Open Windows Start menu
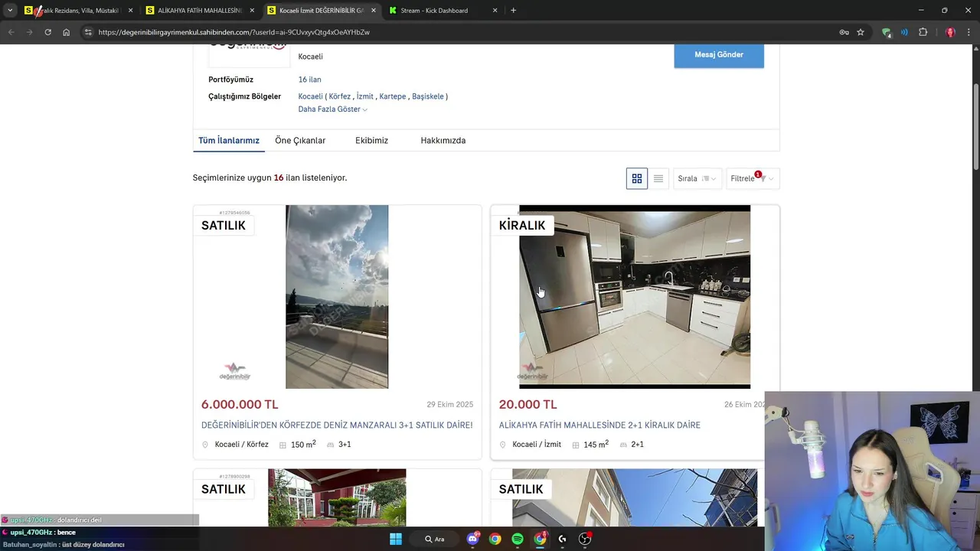 pos(396,539)
